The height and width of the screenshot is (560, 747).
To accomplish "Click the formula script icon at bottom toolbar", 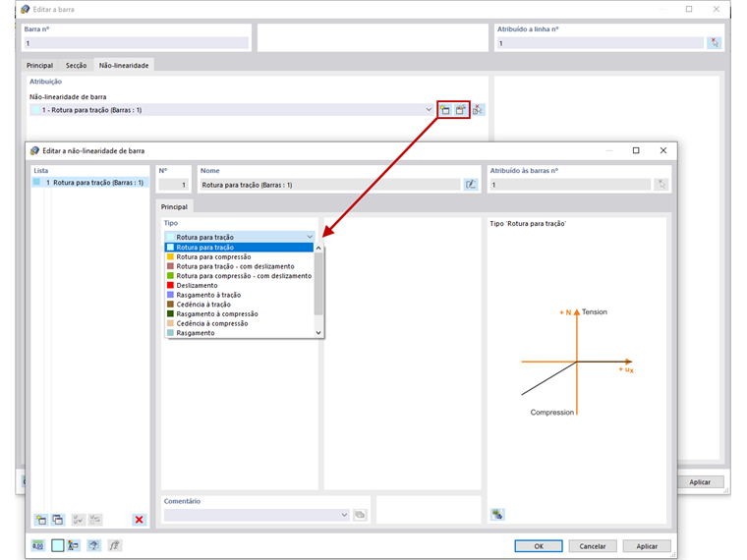I will click(x=114, y=545).
